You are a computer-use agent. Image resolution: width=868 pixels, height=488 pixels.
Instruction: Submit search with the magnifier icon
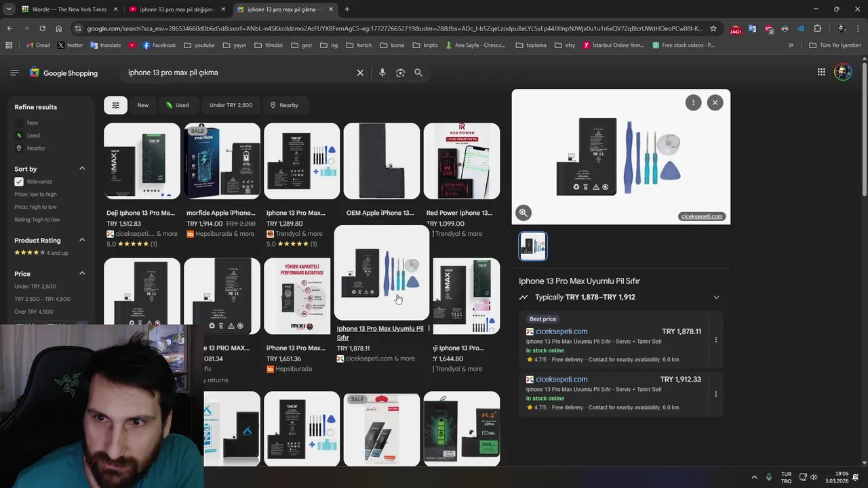click(418, 73)
